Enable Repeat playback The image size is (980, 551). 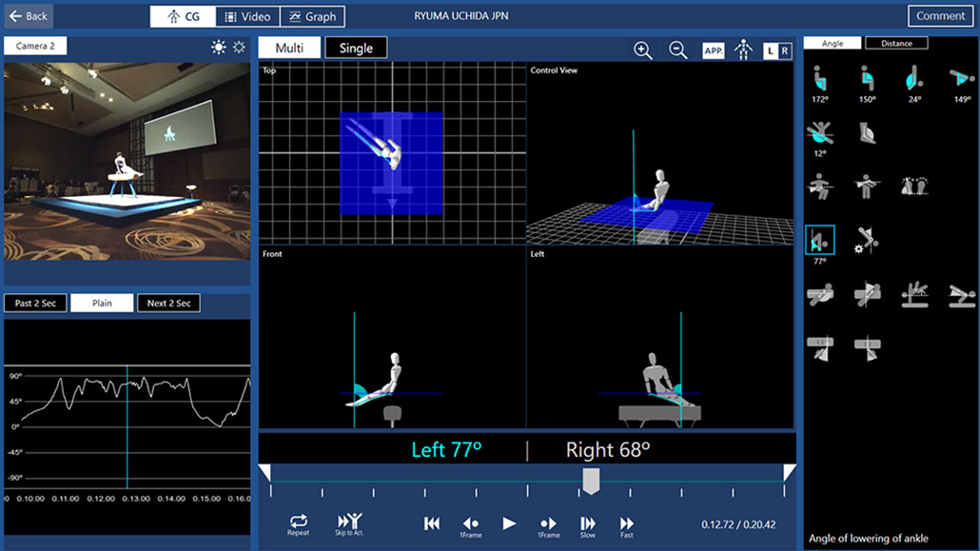(298, 523)
